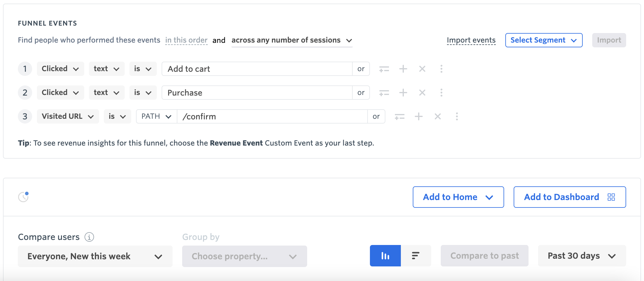644x281 pixels.
Task: Change the step 3 Visited URL event type
Action: point(68,116)
